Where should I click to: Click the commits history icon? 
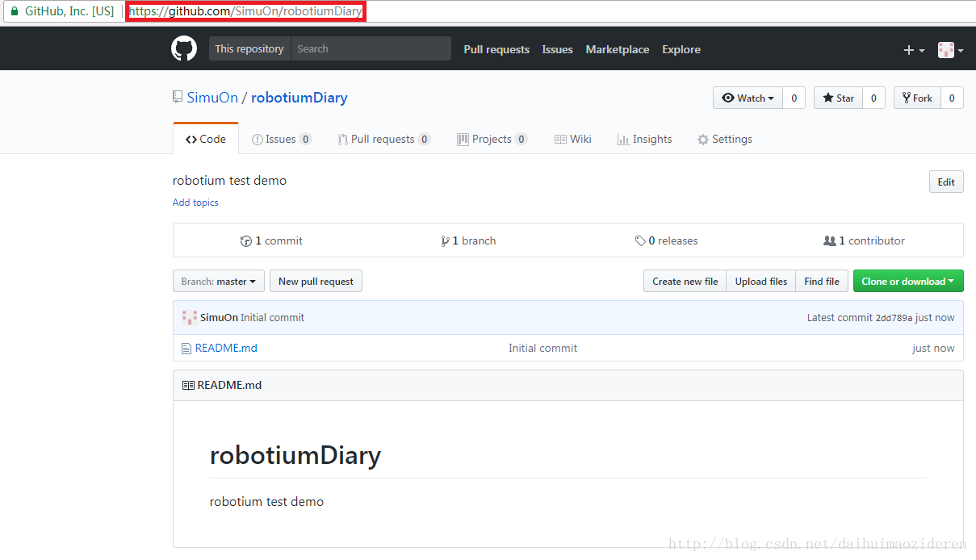tap(246, 241)
